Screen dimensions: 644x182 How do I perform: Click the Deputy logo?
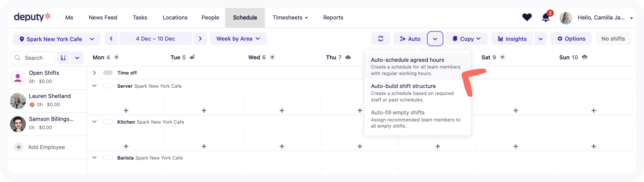pos(32,17)
